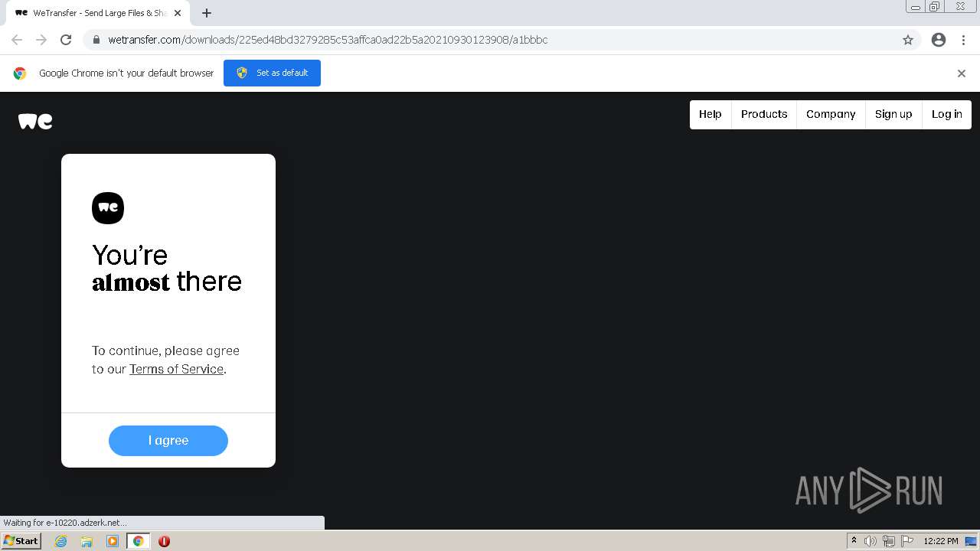980x551 pixels.
Task: Launch Internet Explorer from the taskbar
Action: tap(60, 541)
